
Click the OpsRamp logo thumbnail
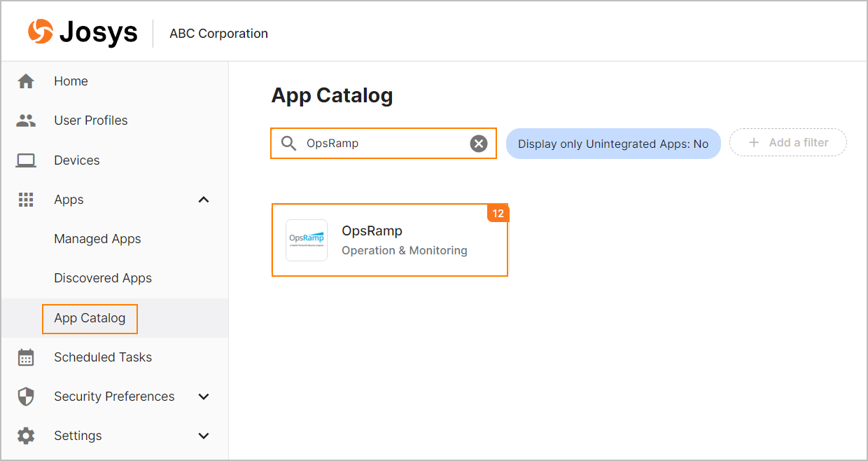click(307, 240)
